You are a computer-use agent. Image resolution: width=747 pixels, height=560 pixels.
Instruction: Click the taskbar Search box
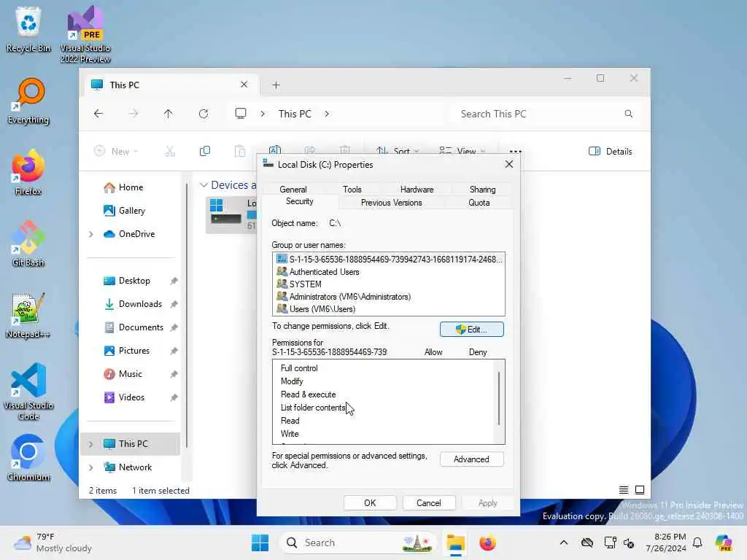coord(358,542)
